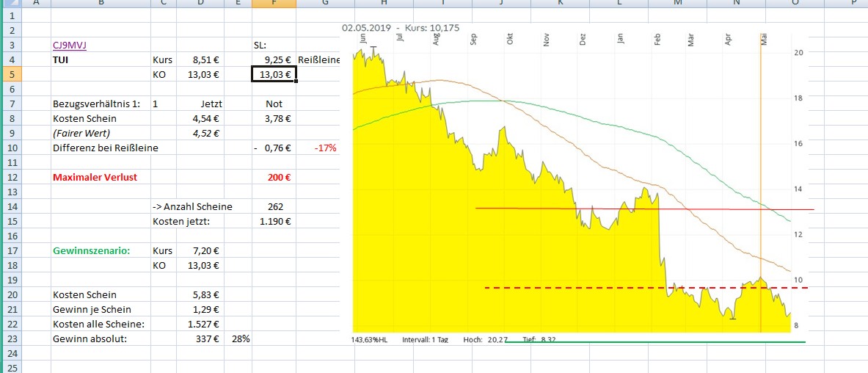This screenshot has height=373, width=868.
Task: Select the fill handle of selected cell F5
Action: (296, 82)
